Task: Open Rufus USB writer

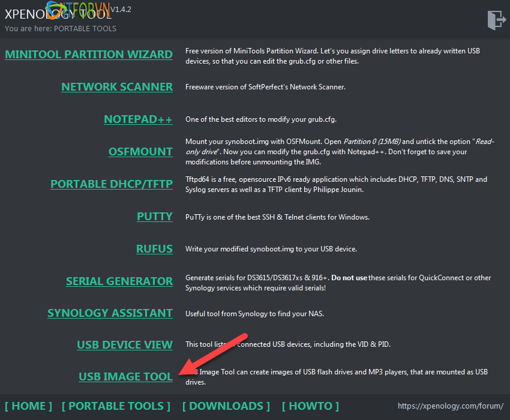Action: tap(154, 249)
